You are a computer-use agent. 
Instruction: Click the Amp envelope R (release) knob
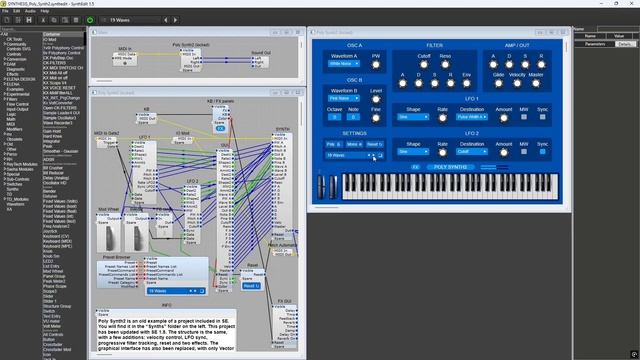[x=541, y=64]
